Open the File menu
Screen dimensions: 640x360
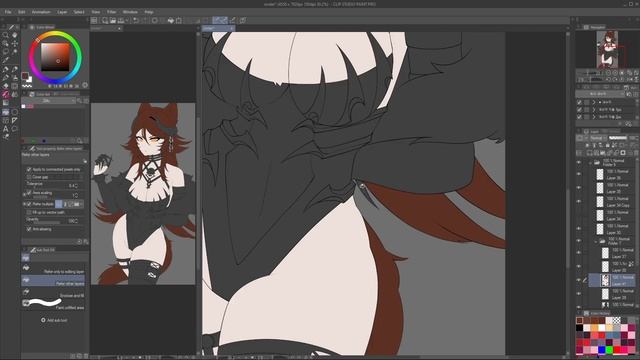[x=8, y=12]
